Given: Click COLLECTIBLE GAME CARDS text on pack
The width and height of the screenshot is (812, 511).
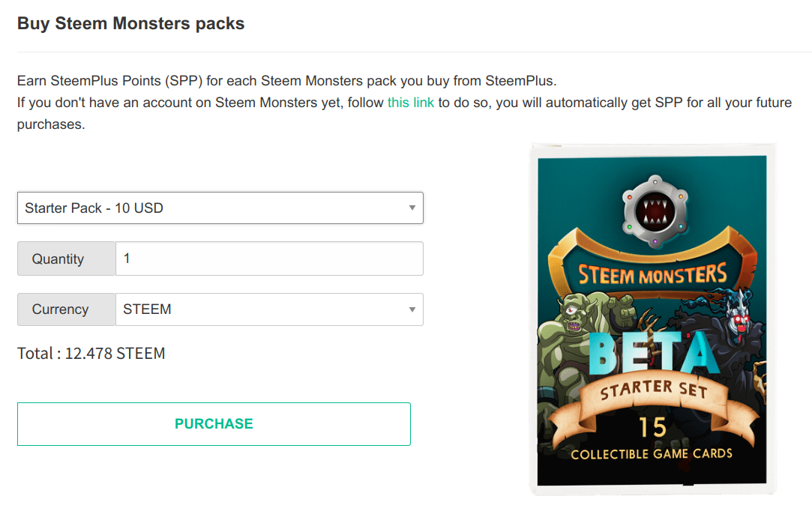Looking at the screenshot, I should tap(652, 454).
